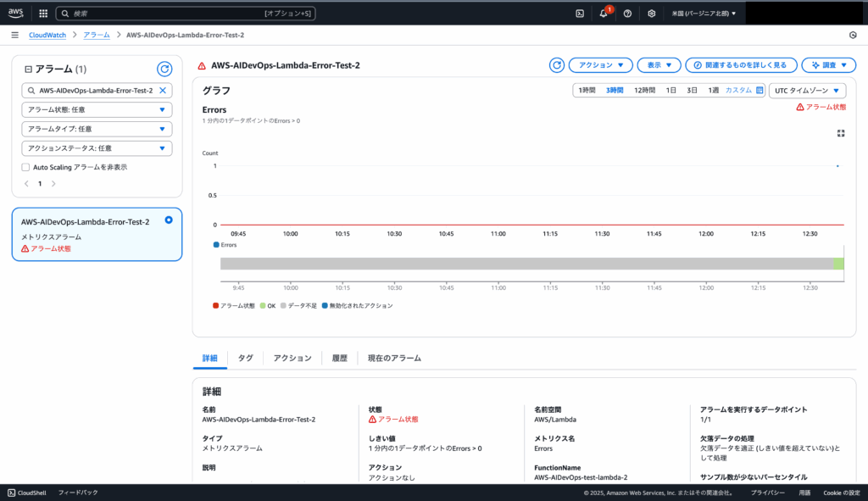Open the settings gear in top bar

coord(651,14)
